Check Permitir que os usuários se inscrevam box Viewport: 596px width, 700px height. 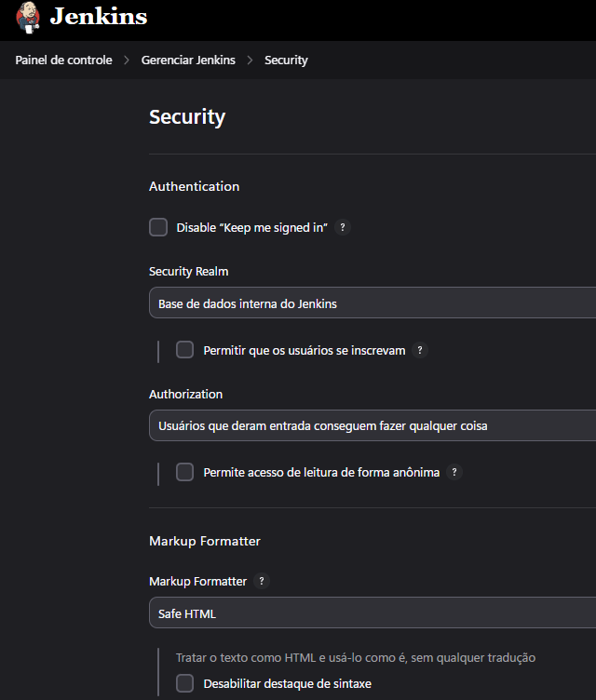(185, 350)
